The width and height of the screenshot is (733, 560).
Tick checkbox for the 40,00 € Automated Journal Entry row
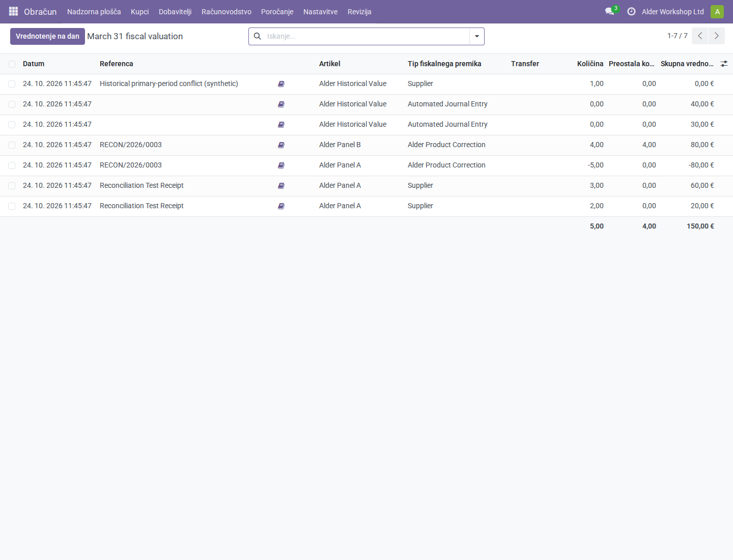[12, 104]
